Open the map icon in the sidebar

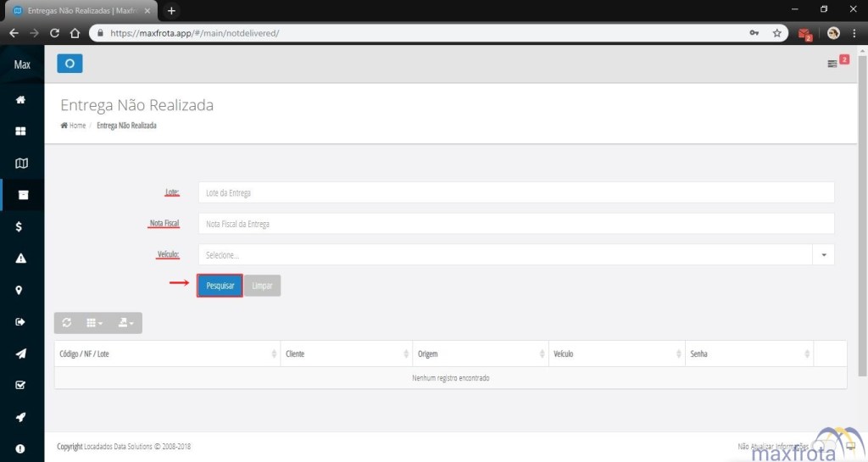pyautogui.click(x=21, y=163)
